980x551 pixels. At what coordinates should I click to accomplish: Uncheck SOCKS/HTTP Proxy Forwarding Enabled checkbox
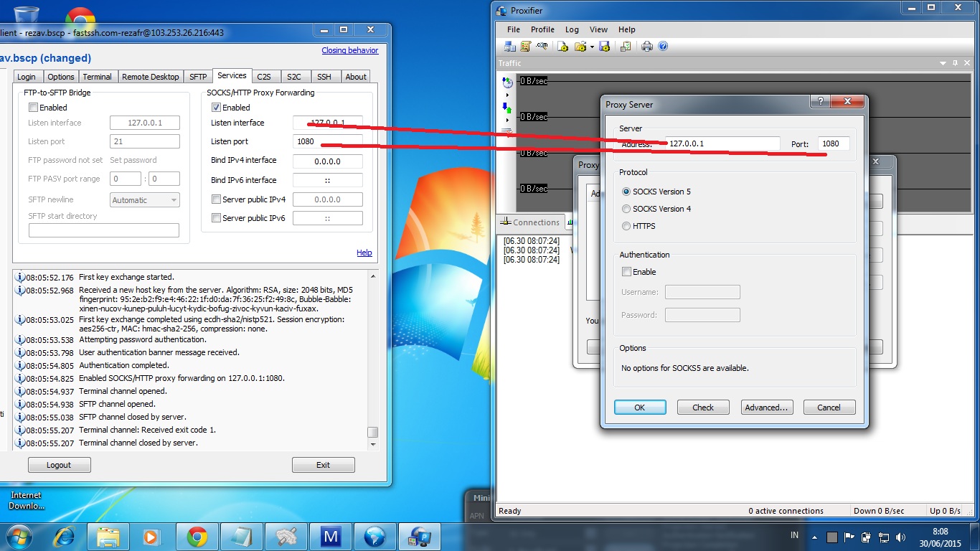216,108
